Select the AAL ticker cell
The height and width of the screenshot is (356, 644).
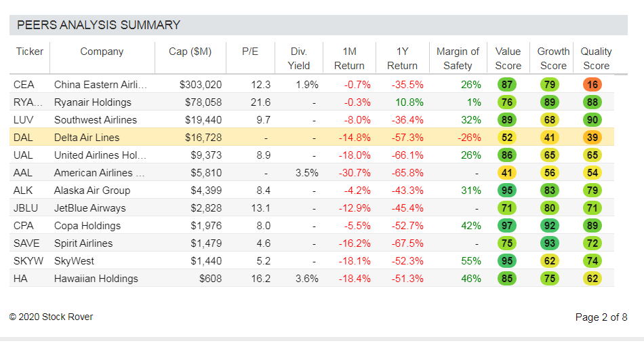click(x=22, y=173)
